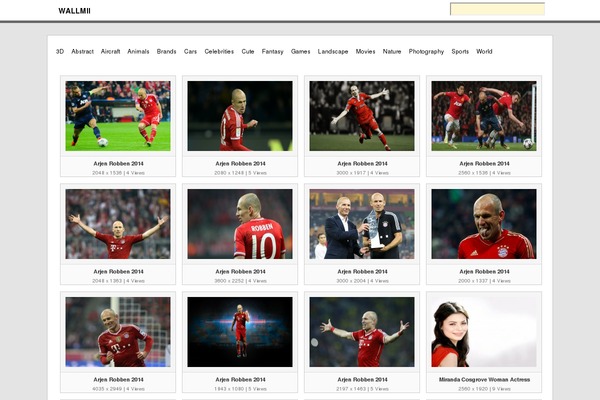Open thumbnail of Robben facing navy-kit opponent
600x400 pixels.
coord(118,116)
